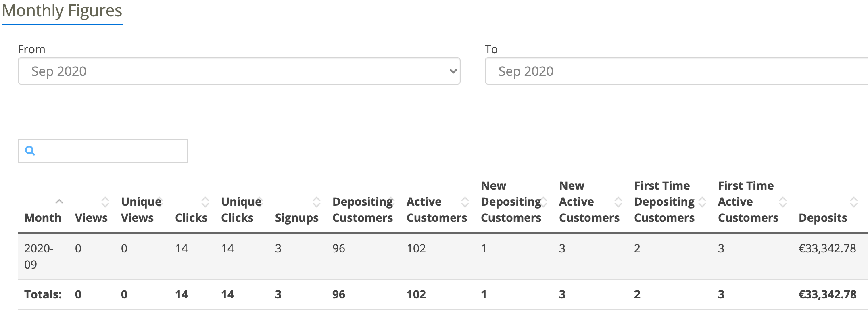Click the 2020-09 table row
The width and height of the screenshot is (868, 313).
[443, 256]
